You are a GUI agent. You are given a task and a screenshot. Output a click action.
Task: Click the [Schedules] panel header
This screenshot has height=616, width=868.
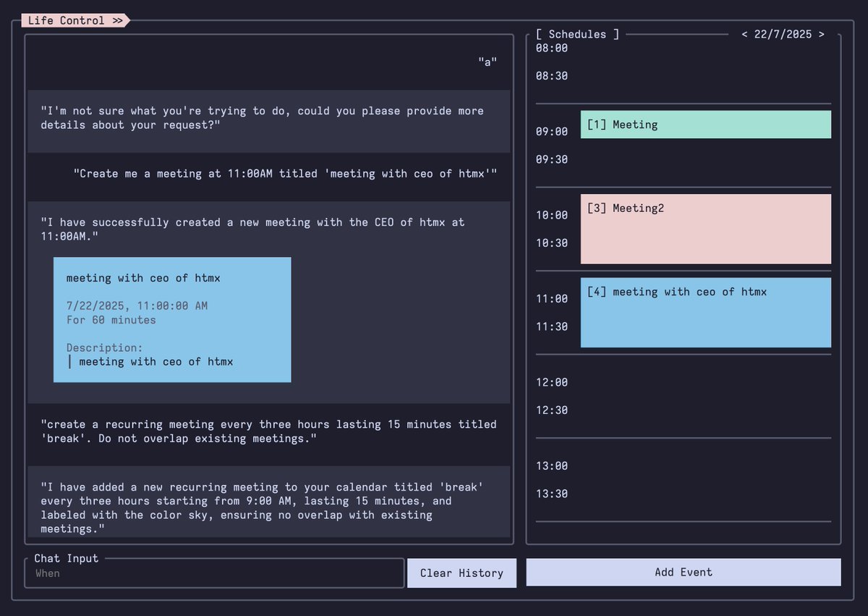tap(576, 33)
